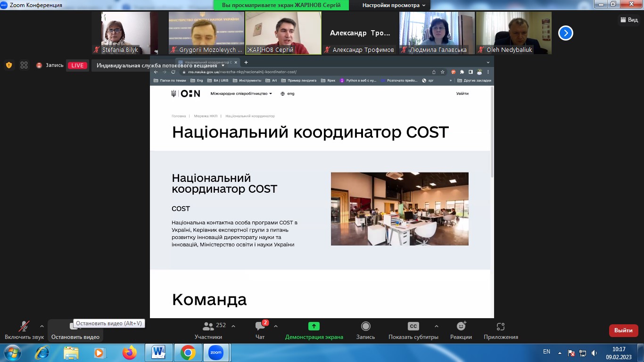Click green Демонстрация экрана share icon
Viewport: 644px width, 362px height.
coord(314,326)
